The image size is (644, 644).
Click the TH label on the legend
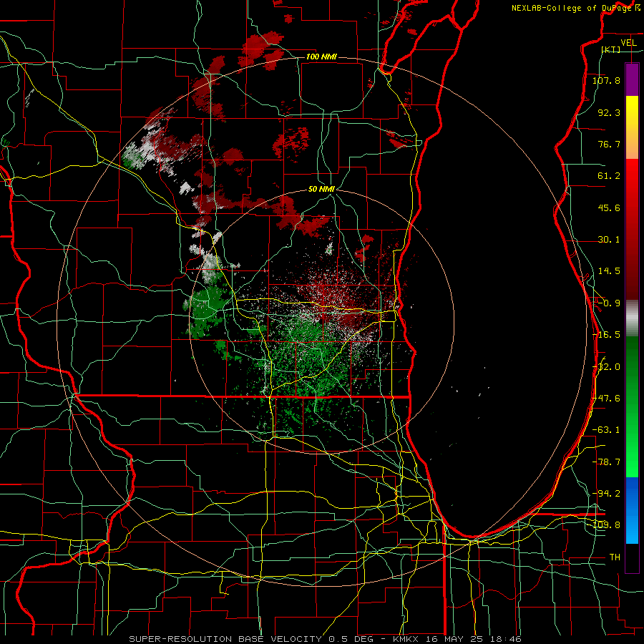click(615, 557)
